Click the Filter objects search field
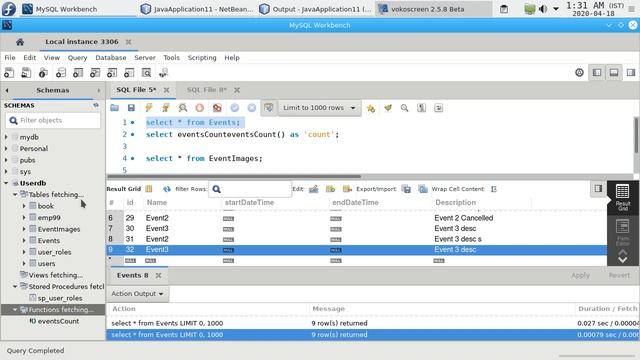 coord(53,120)
